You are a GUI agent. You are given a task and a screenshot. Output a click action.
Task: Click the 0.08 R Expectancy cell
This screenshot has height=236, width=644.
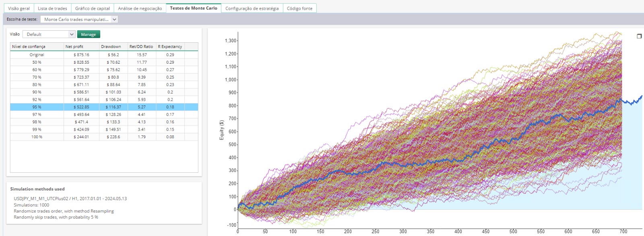pyautogui.click(x=170, y=137)
